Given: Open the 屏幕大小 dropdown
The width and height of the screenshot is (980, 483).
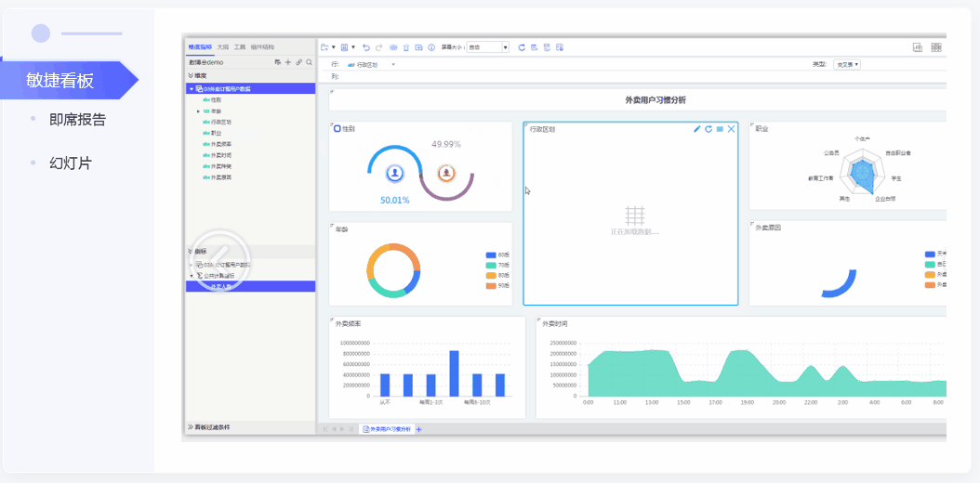Looking at the screenshot, I should tap(505, 47).
